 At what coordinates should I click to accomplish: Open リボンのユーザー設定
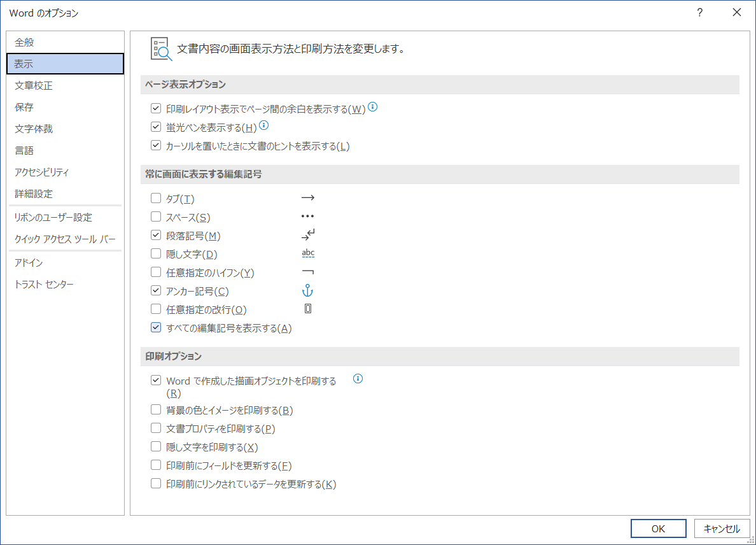[65, 218]
